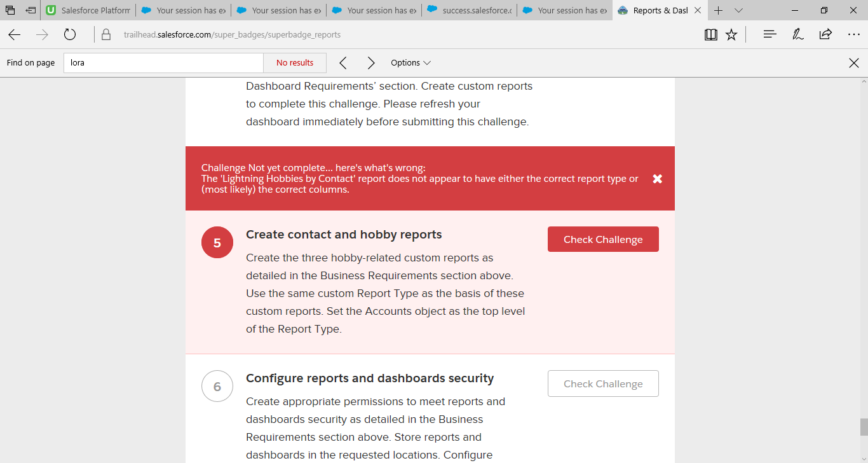
Task: Dismiss the red challenge error banner
Action: point(658,179)
